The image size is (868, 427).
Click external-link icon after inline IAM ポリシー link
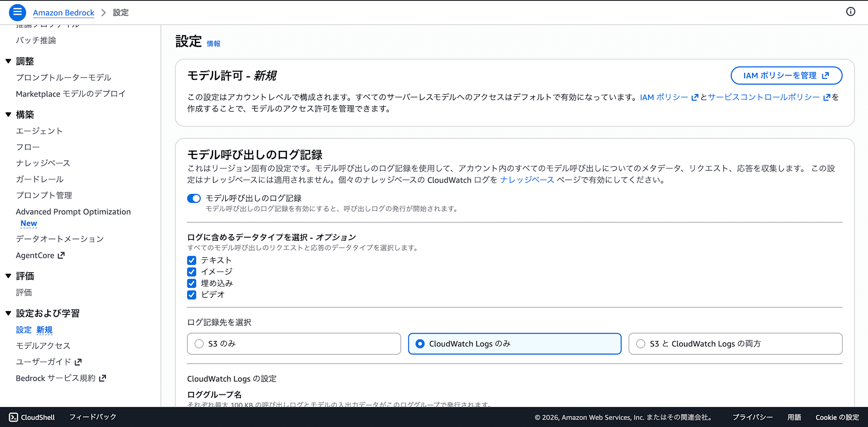coord(694,97)
